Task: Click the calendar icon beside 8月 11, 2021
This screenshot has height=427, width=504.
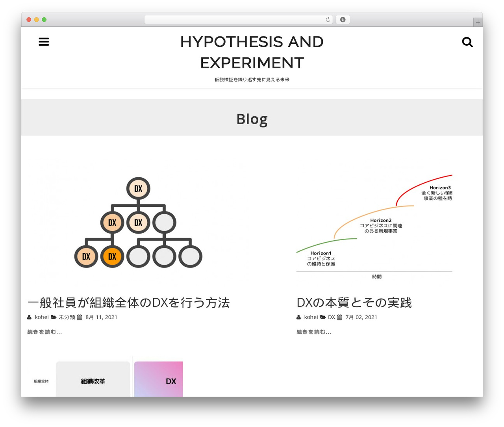Action: pos(80,317)
